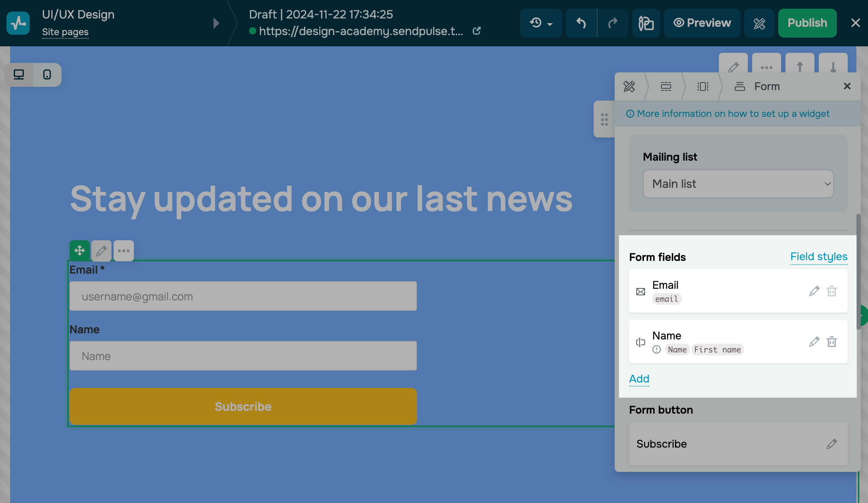Click the Field styles link
The height and width of the screenshot is (503, 868).
[x=819, y=257]
